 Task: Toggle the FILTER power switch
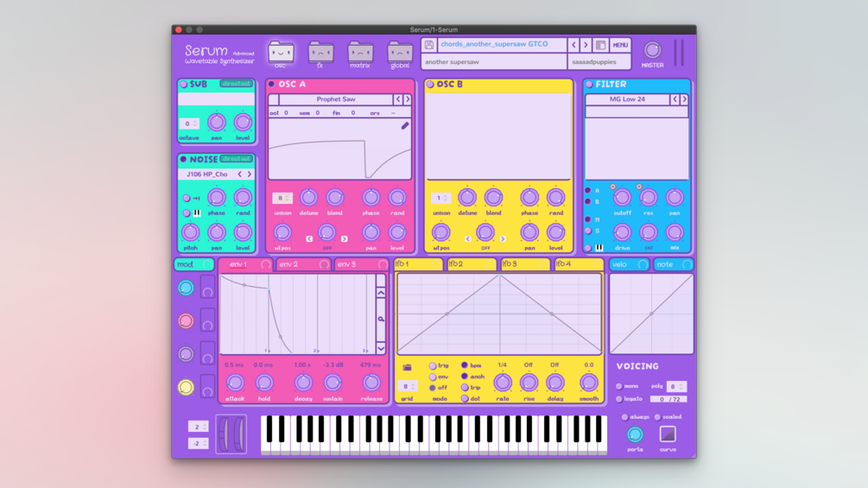click(589, 84)
